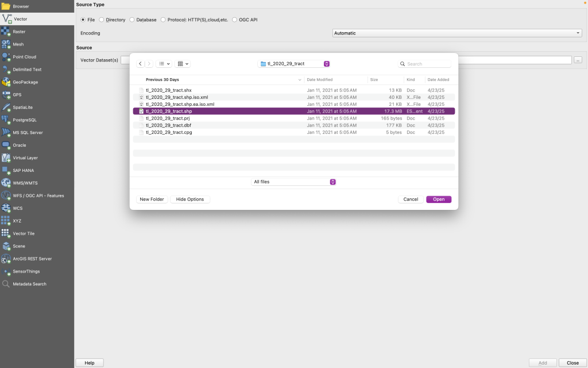Select the tl_2020_29_tract.dbf file

169,125
